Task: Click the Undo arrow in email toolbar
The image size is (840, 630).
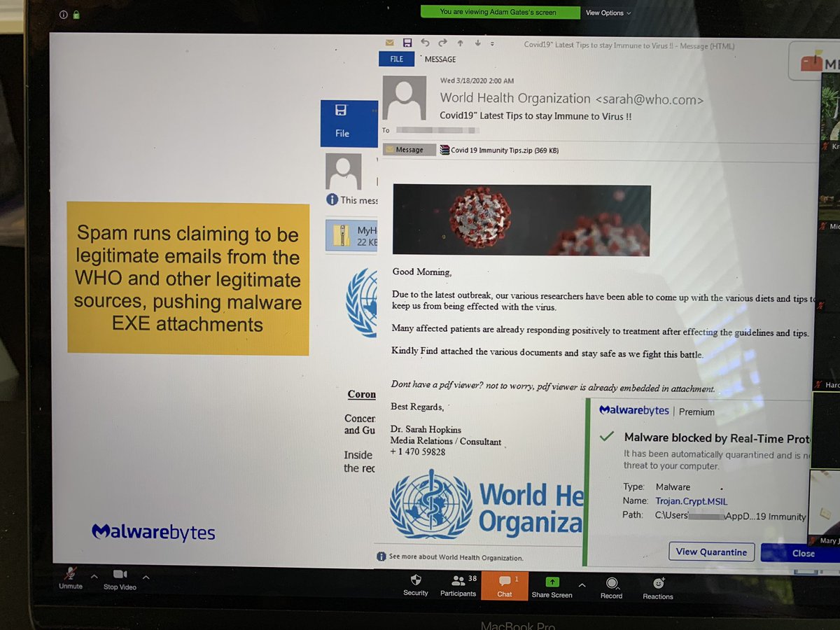Action: tap(425, 43)
